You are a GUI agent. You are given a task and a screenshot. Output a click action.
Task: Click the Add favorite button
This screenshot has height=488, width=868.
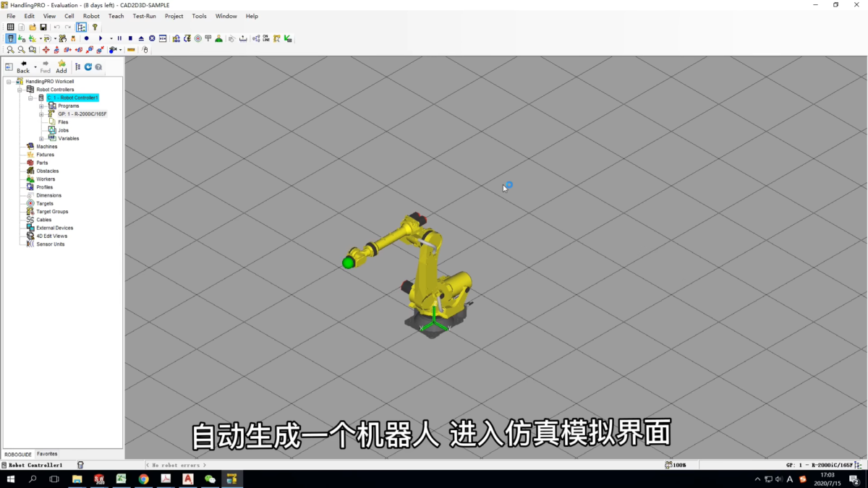tap(61, 67)
